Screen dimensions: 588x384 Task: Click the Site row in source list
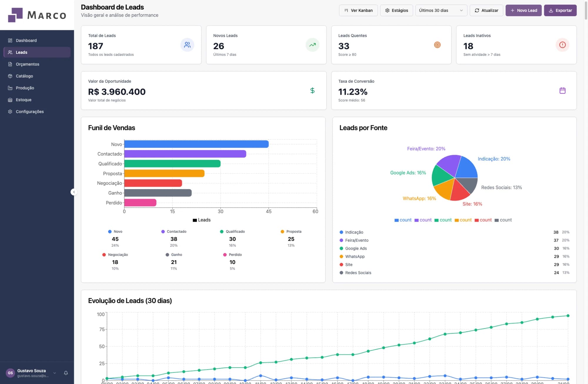point(454,264)
